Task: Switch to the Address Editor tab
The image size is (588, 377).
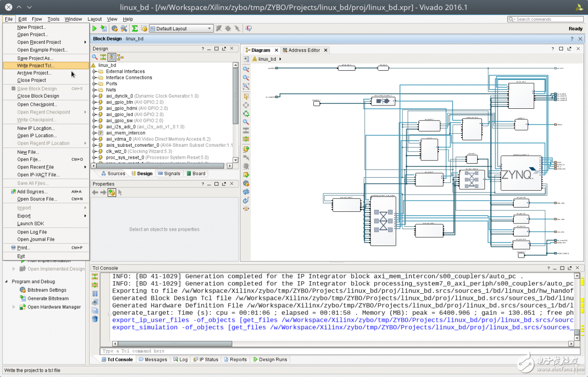Action: pos(304,50)
